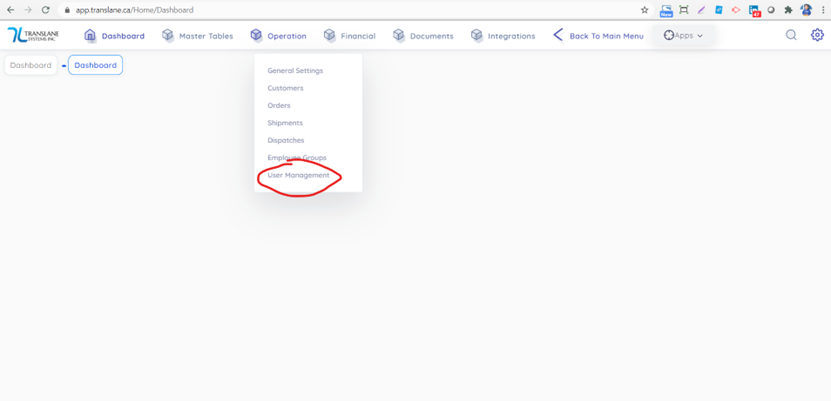
Task: Open Customers from Operation menu
Action: tap(285, 88)
